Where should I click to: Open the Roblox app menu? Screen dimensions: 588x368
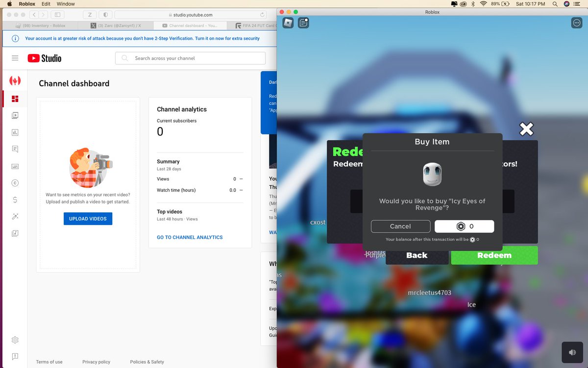click(27, 3)
